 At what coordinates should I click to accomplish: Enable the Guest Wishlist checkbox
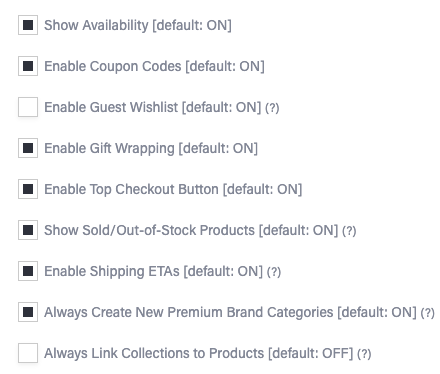[28, 107]
